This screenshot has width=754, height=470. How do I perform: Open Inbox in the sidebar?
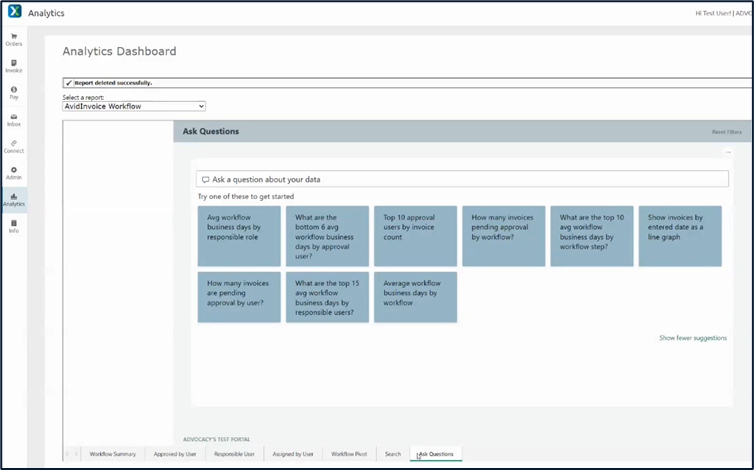[14, 120]
